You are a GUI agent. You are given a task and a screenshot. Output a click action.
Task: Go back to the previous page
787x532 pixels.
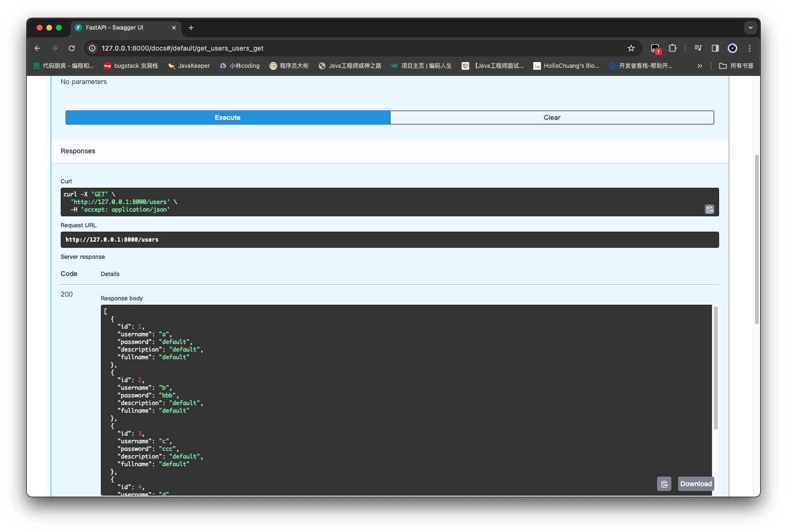point(37,48)
